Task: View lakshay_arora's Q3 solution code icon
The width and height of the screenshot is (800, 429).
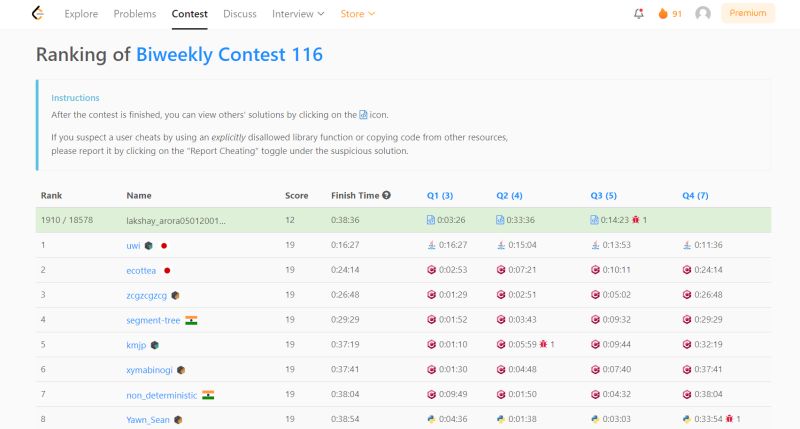Action: click(594, 220)
